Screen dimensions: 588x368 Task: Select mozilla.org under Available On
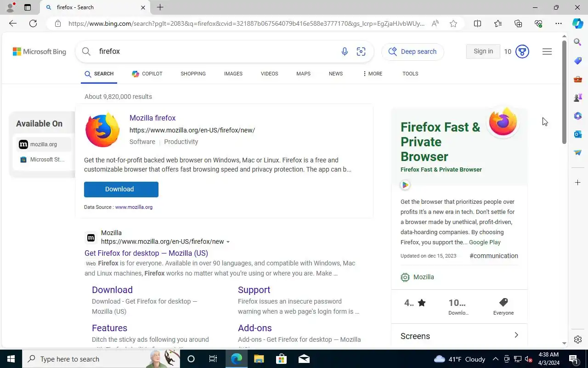coord(44,144)
